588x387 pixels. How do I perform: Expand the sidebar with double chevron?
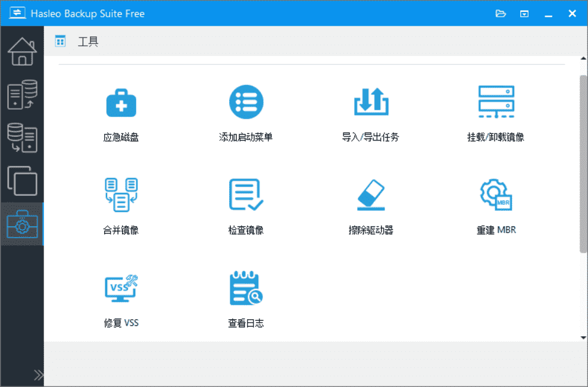point(39,374)
